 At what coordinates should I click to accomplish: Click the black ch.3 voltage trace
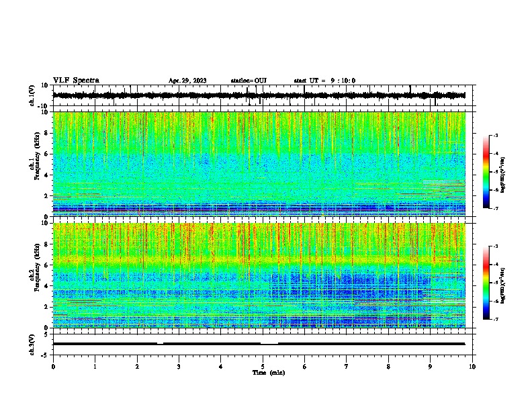tap(259, 344)
